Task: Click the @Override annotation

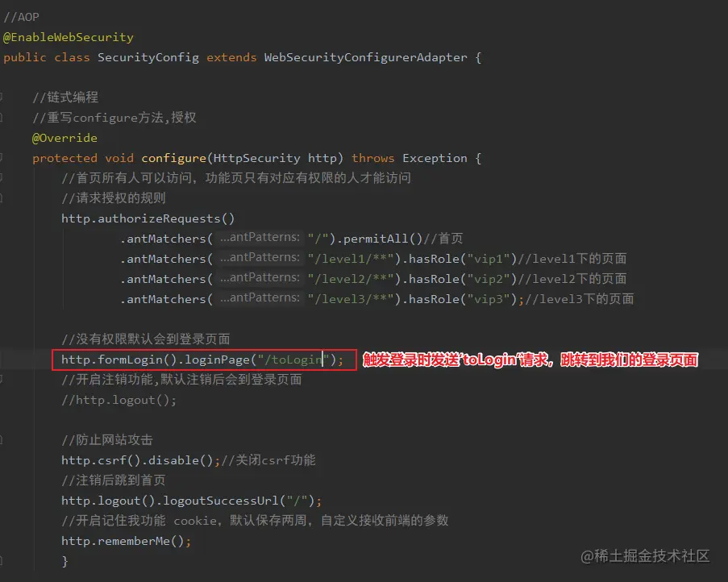Action: point(64,138)
